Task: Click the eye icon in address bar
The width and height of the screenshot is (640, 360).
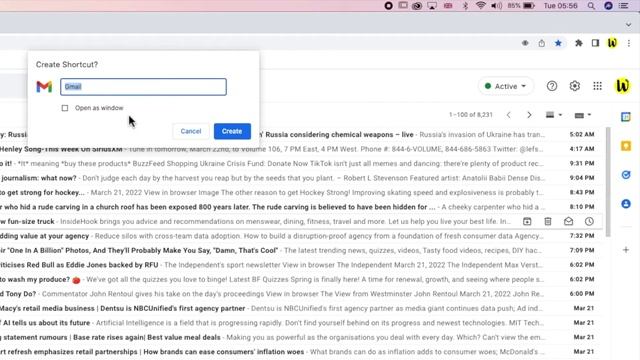Action: point(525,43)
